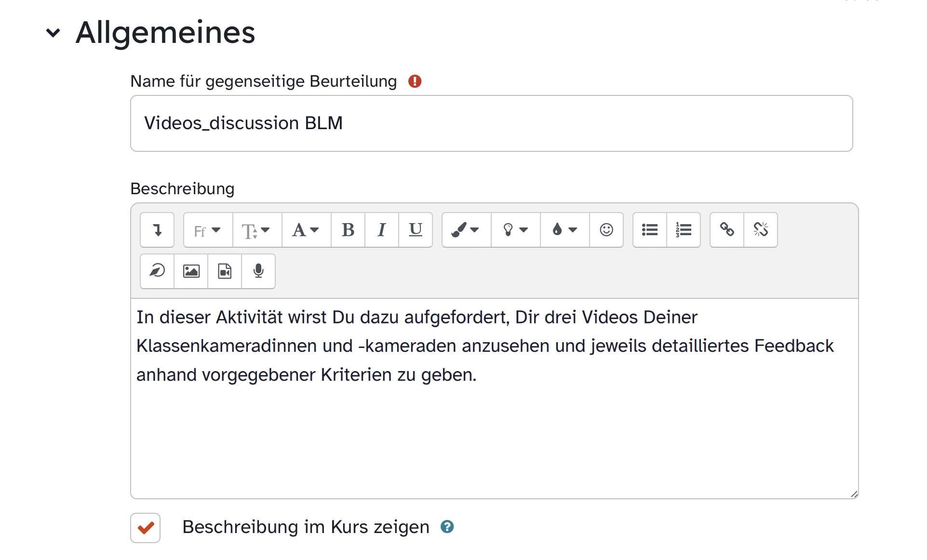
Task: Open the font color droplet dropdown
Action: click(564, 230)
